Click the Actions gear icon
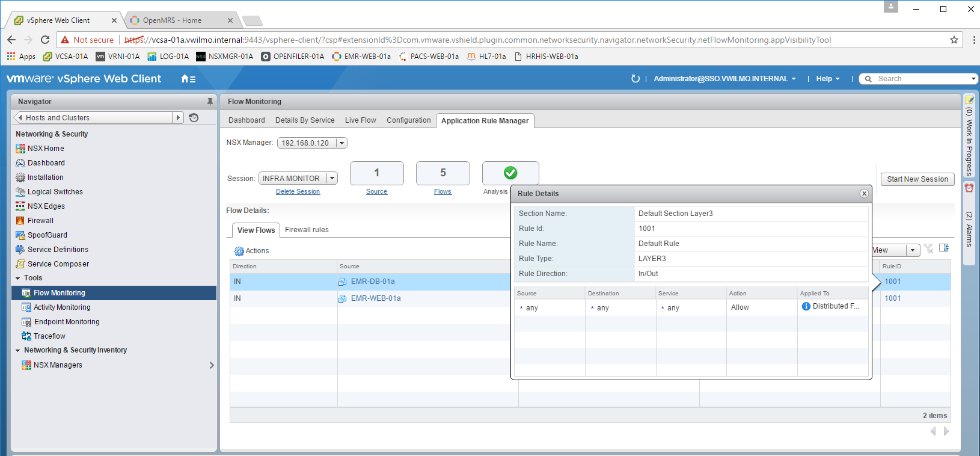The image size is (980, 456). pos(239,251)
